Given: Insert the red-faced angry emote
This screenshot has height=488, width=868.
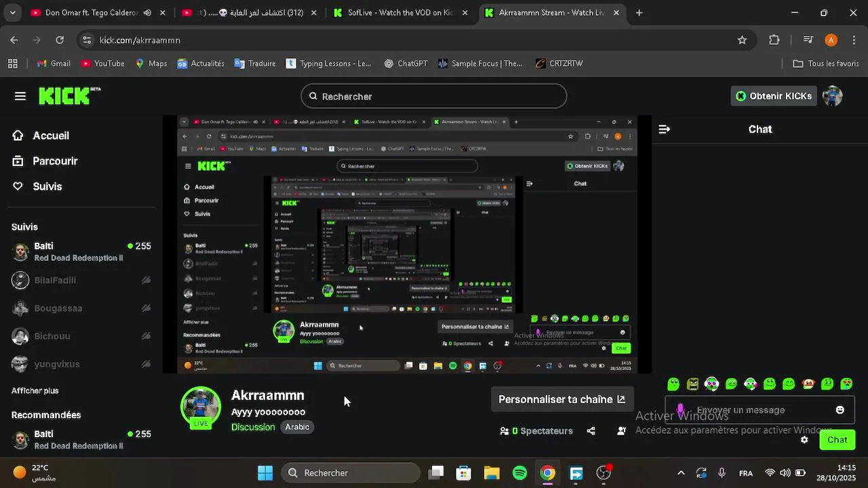Looking at the screenshot, I should point(808,384).
